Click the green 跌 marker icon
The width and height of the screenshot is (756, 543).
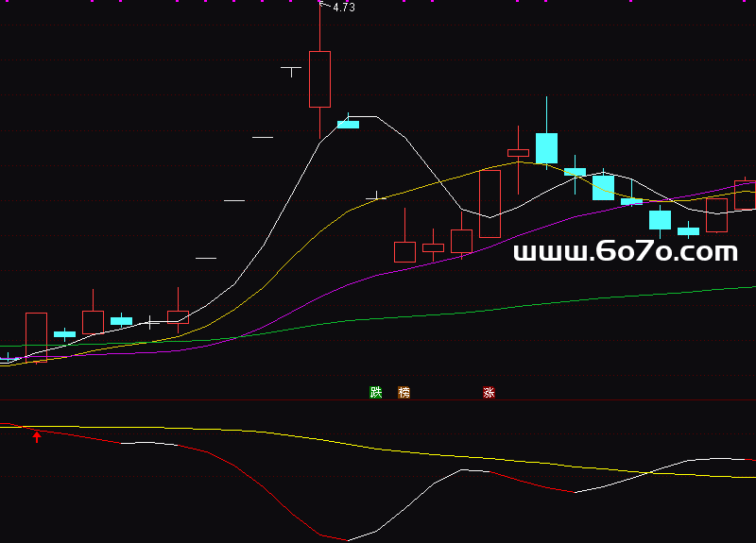(376, 393)
